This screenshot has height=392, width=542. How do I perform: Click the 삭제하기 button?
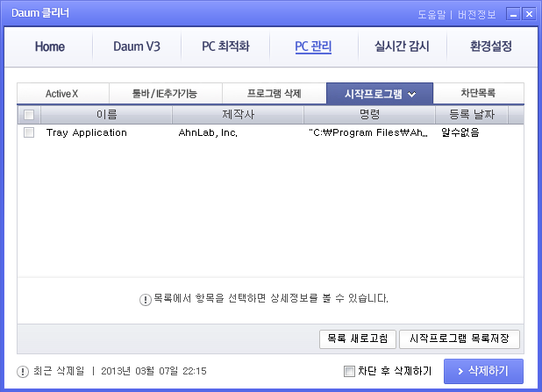point(483,371)
